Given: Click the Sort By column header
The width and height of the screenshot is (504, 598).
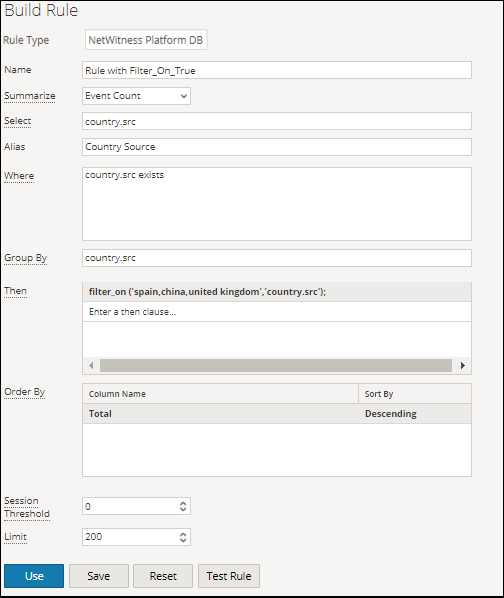Looking at the screenshot, I should (x=415, y=394).
